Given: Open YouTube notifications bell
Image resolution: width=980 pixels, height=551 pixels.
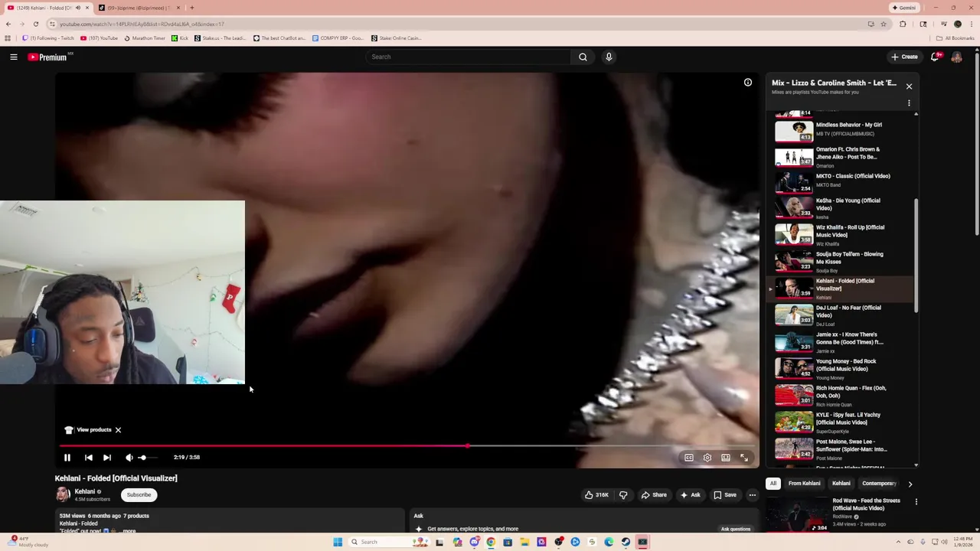Looking at the screenshot, I should 936,57.
